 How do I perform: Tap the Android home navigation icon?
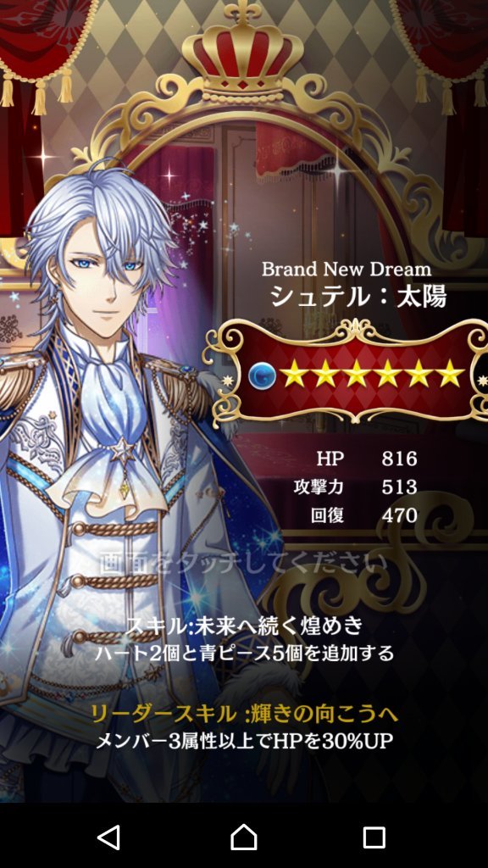[243, 837]
